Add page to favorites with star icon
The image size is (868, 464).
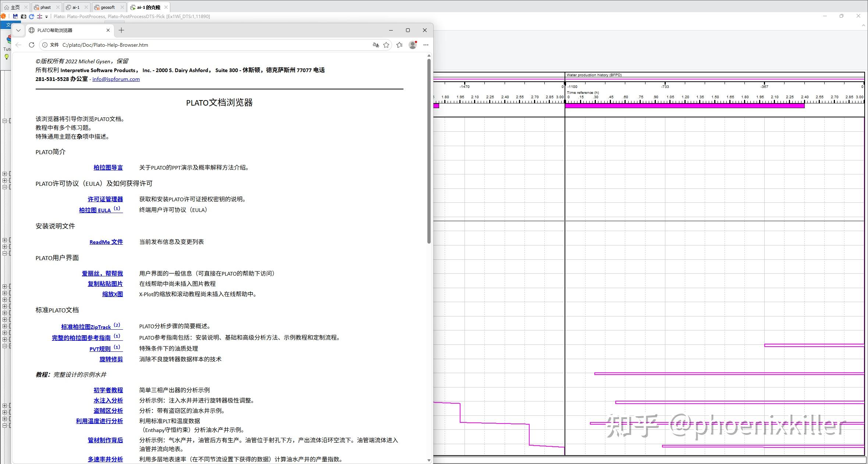coord(386,45)
